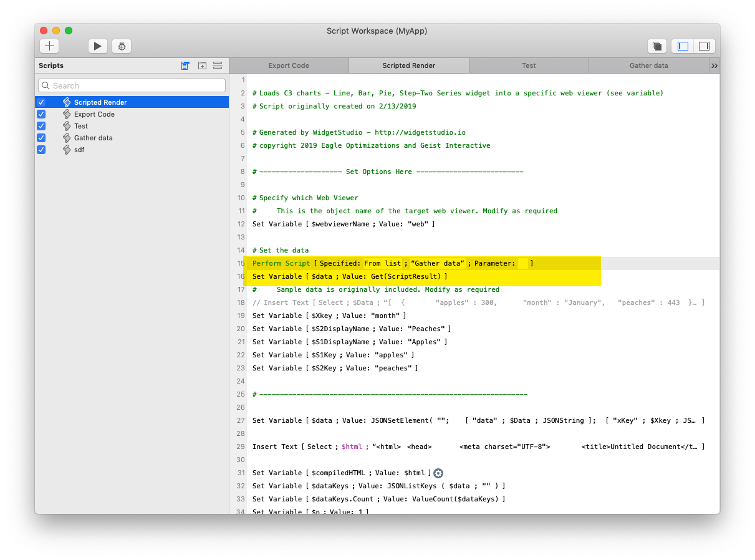Screen dimensions: 755x560
Task: Select Export Code in script list
Action: point(132,114)
